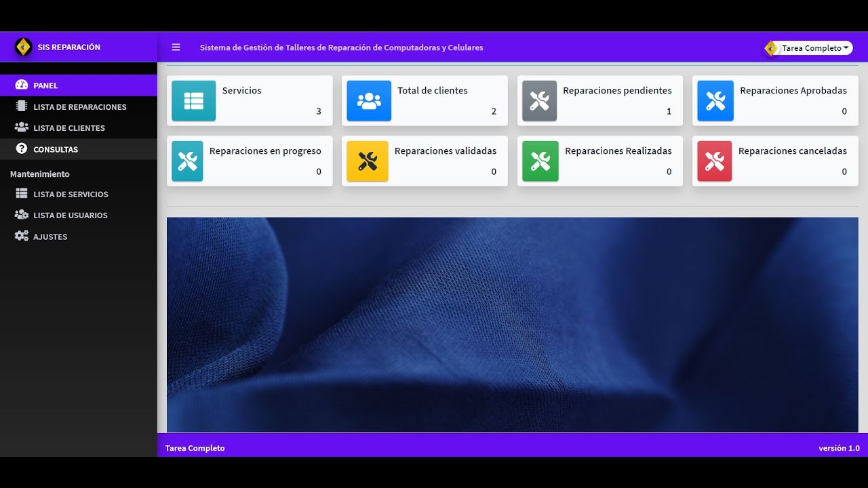
Task: Click Tarea Completo footer link
Action: click(x=195, y=448)
